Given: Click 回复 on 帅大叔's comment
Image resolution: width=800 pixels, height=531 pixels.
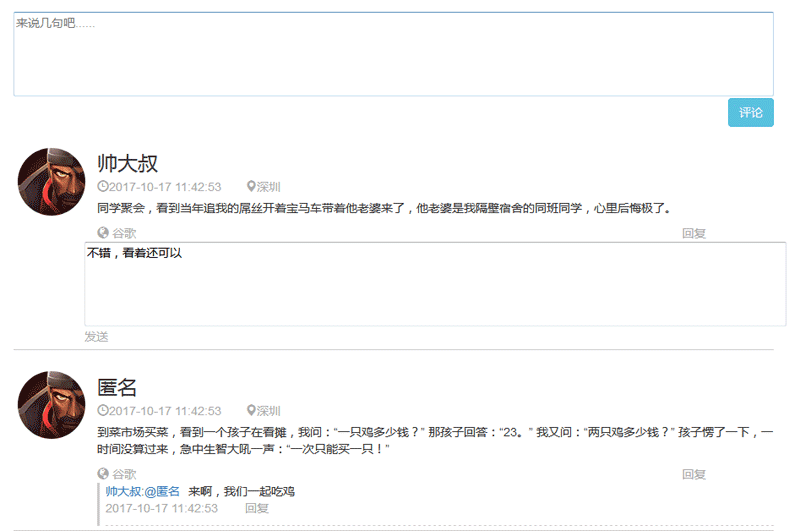Looking at the screenshot, I should [x=694, y=233].
